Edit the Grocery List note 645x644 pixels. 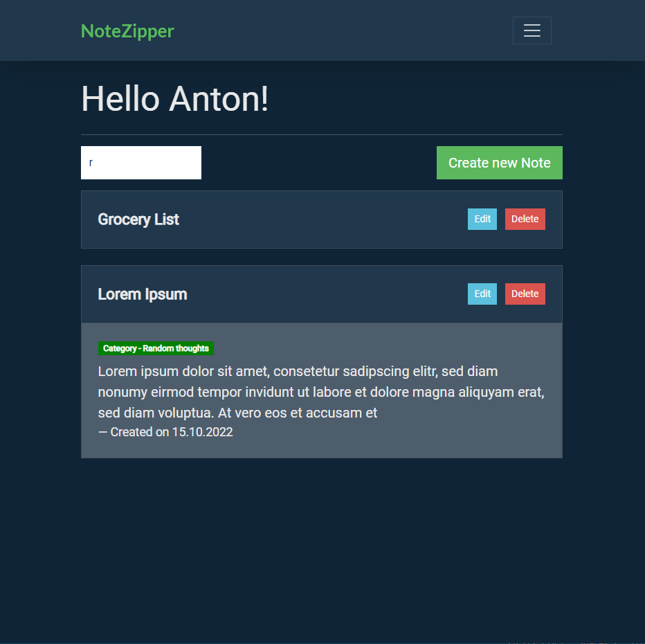[482, 219]
